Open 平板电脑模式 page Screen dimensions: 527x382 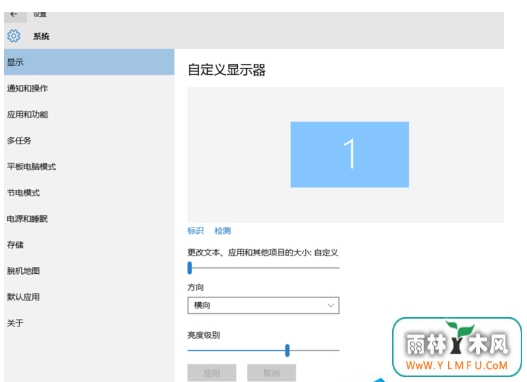(89, 167)
